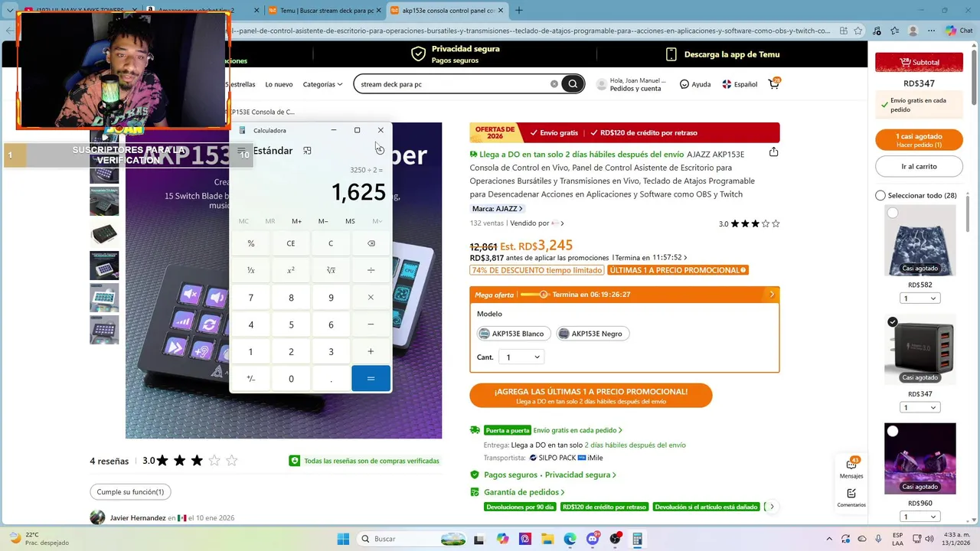
Task: Click Cumple su función(1) review filter
Action: (x=130, y=492)
